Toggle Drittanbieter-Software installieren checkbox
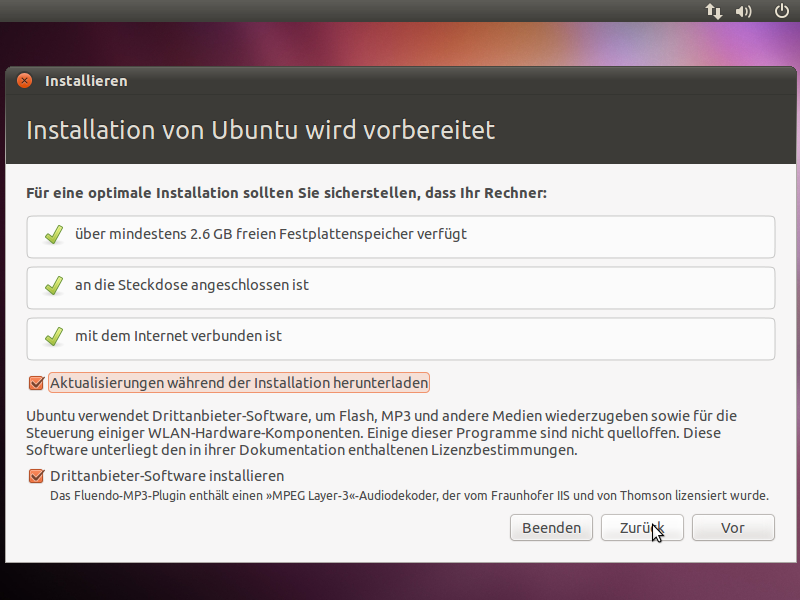 36,476
